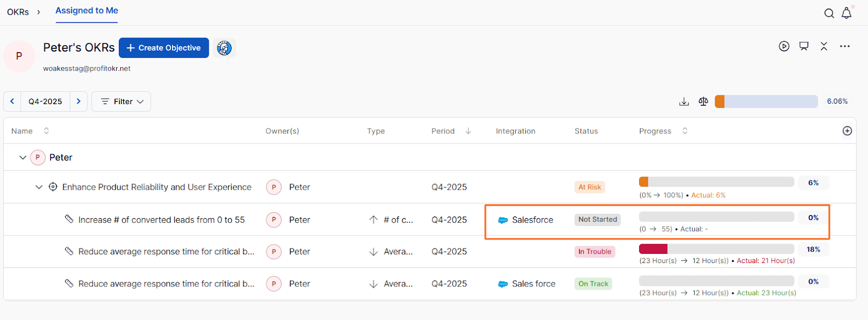Click the Type column header
868x320 pixels.
pyautogui.click(x=376, y=131)
